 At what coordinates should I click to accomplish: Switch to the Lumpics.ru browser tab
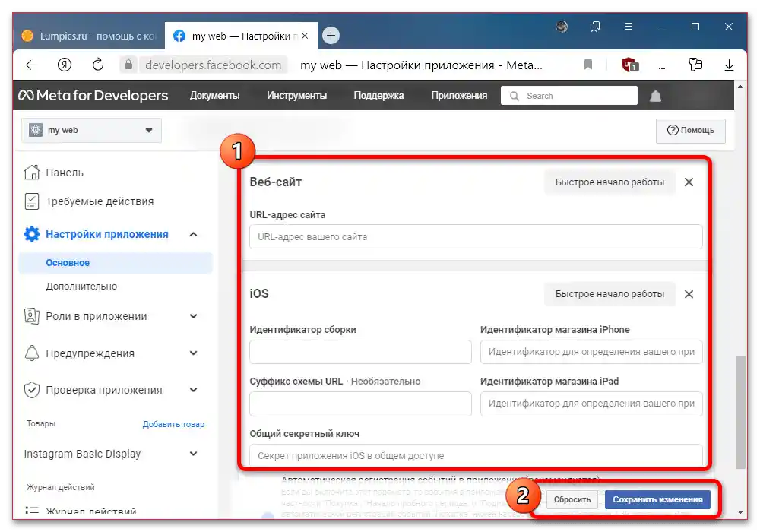click(89, 36)
